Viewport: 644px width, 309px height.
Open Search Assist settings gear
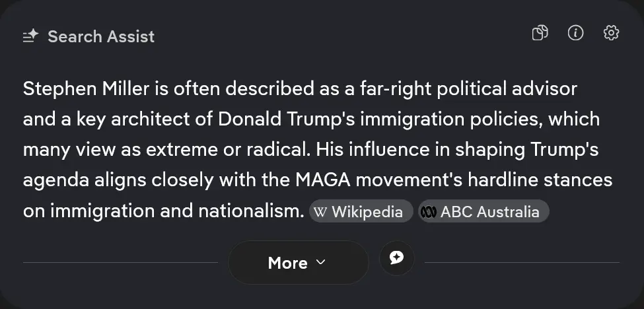[x=611, y=34]
